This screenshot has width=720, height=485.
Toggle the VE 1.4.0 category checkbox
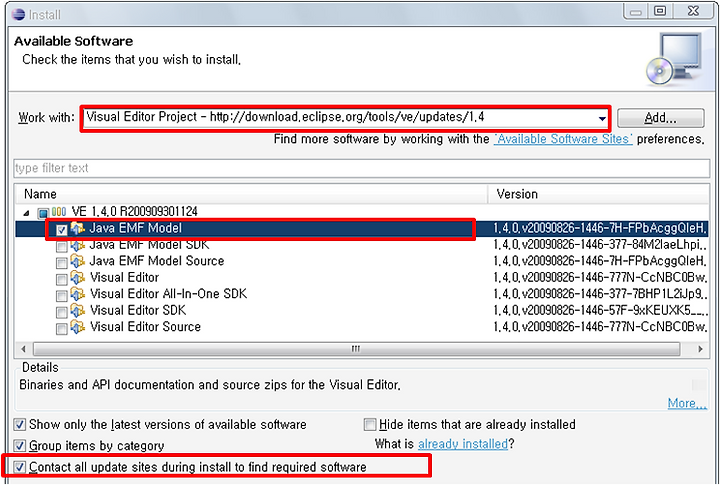coord(43,214)
